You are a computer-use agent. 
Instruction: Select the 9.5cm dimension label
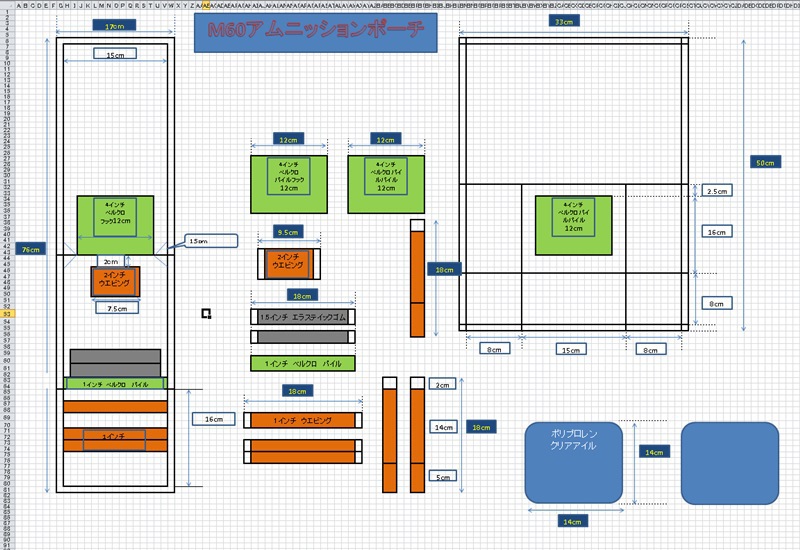point(288,232)
